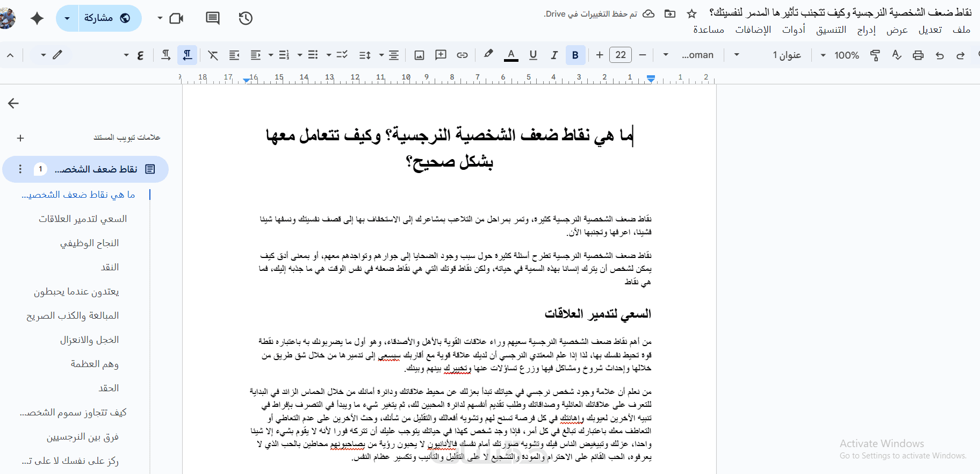Open the أدوات menu
980x474 pixels.
(794, 30)
